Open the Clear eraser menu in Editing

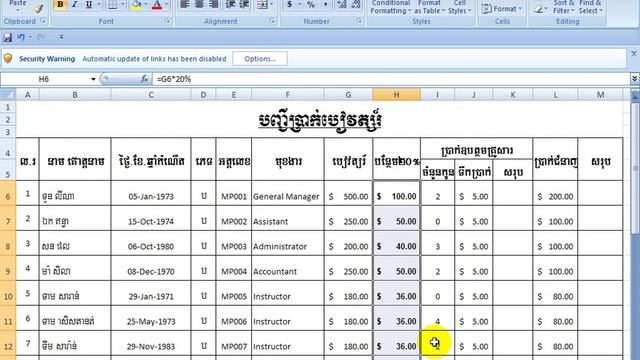click(540, 9)
